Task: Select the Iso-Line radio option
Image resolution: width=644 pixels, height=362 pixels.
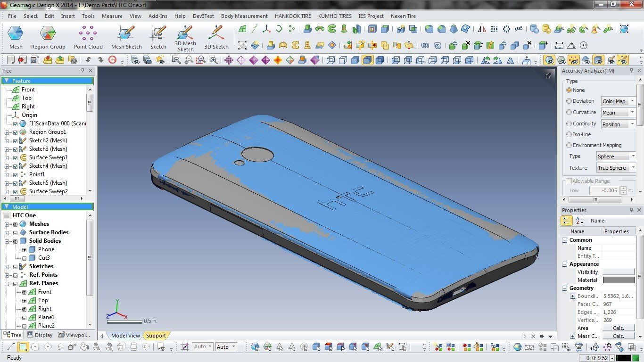Action: (x=569, y=134)
